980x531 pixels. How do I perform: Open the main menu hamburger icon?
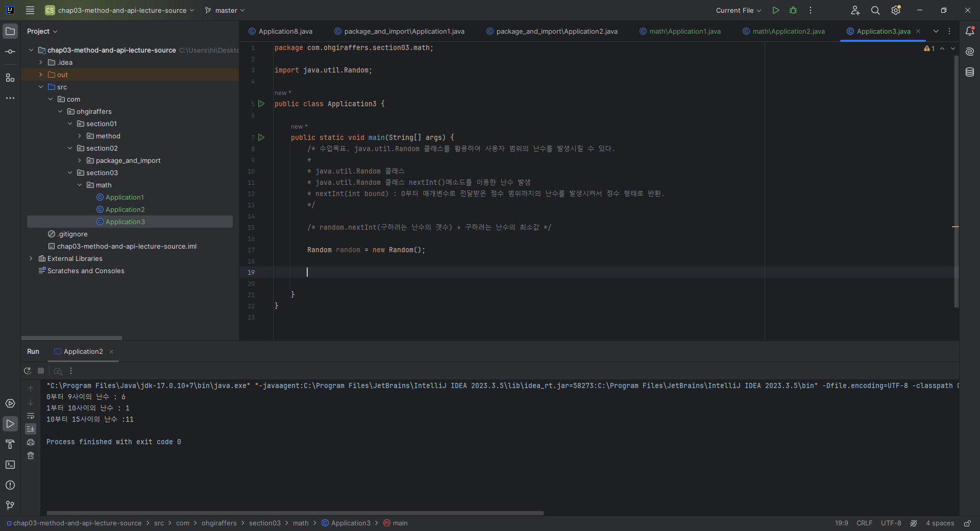(30, 10)
